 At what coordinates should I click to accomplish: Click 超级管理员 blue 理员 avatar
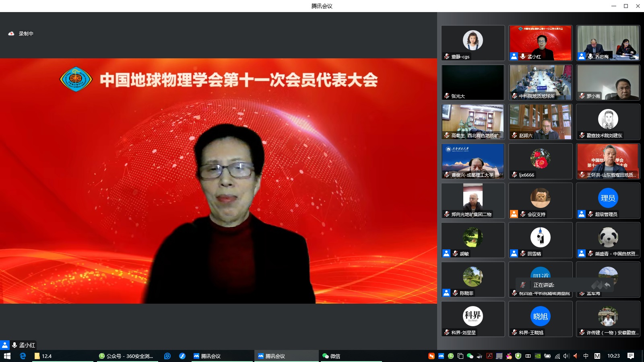608,197
